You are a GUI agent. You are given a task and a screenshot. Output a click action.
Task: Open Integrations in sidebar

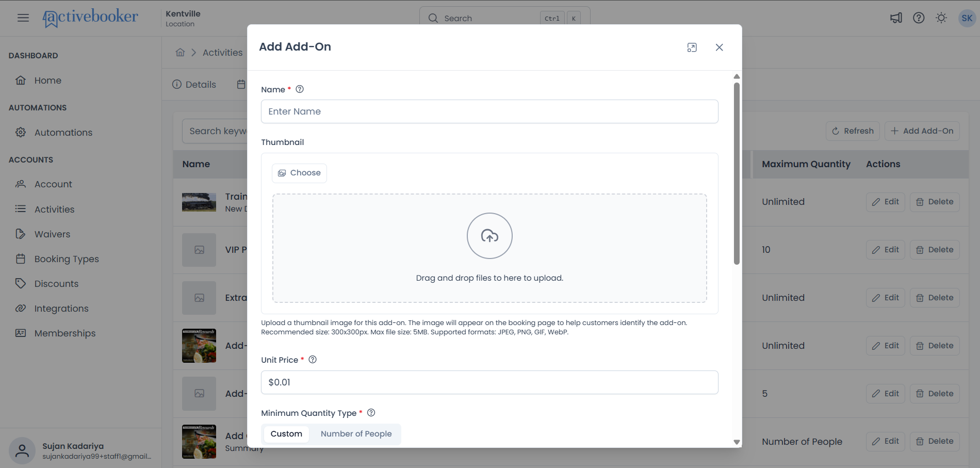click(x=61, y=309)
